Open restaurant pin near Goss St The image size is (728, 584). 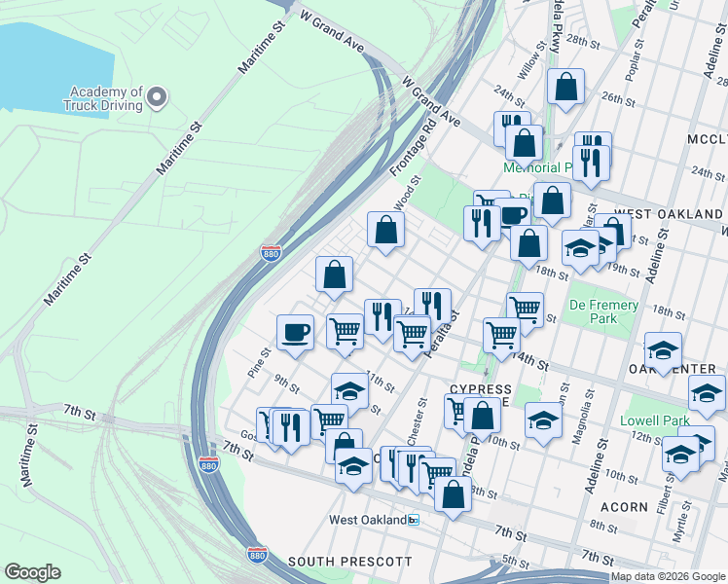[291, 431]
